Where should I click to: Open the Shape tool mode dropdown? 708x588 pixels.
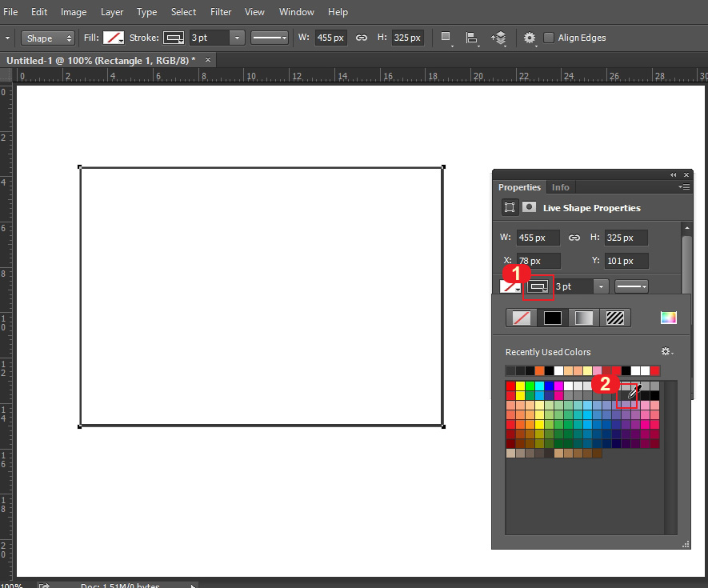pos(48,38)
